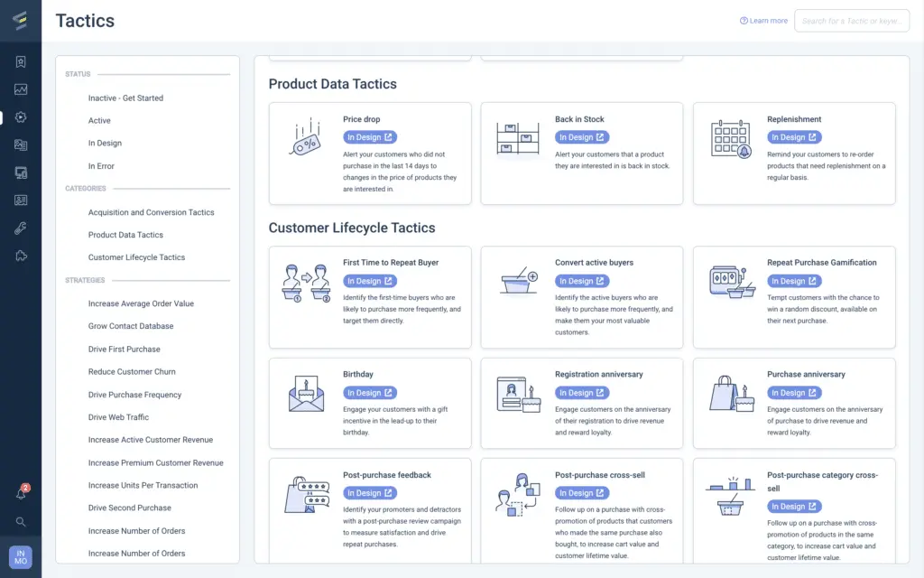Click the app logo at top left
Screen dimensions: 924x578
coord(20,20)
